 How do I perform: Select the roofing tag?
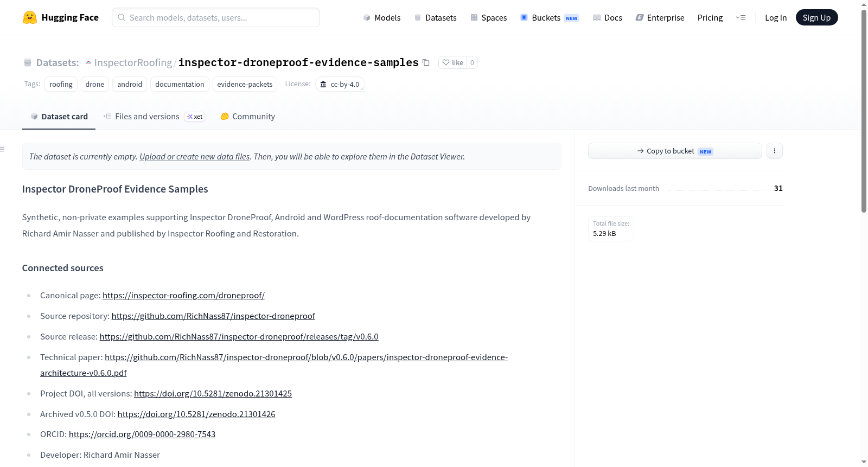61,84
